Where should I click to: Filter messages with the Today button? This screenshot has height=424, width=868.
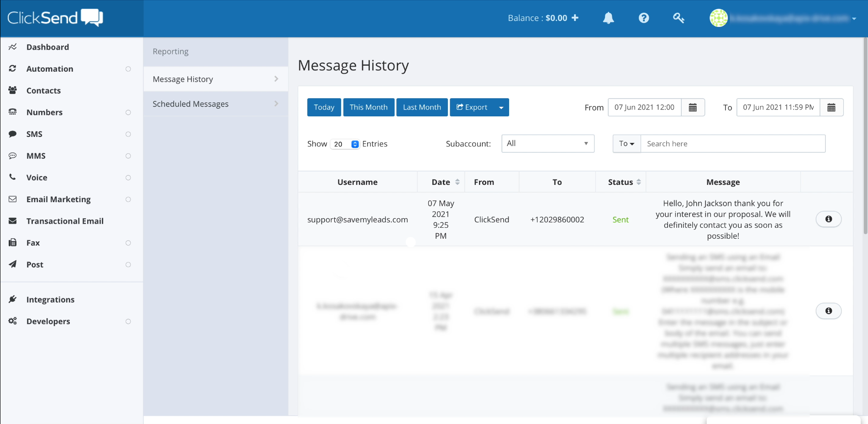pyautogui.click(x=324, y=107)
